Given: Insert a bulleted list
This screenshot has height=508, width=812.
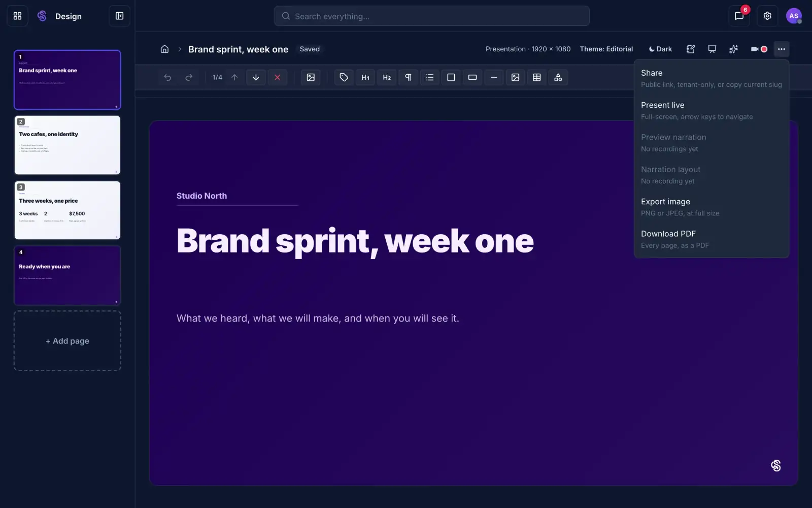Looking at the screenshot, I should 429,77.
